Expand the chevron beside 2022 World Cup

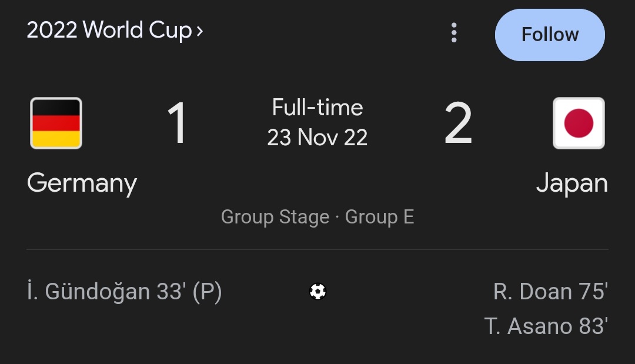click(200, 31)
